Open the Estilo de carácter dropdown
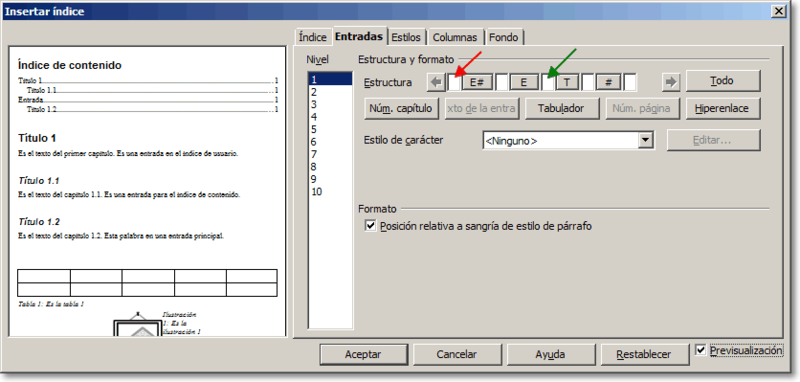 tap(646, 140)
